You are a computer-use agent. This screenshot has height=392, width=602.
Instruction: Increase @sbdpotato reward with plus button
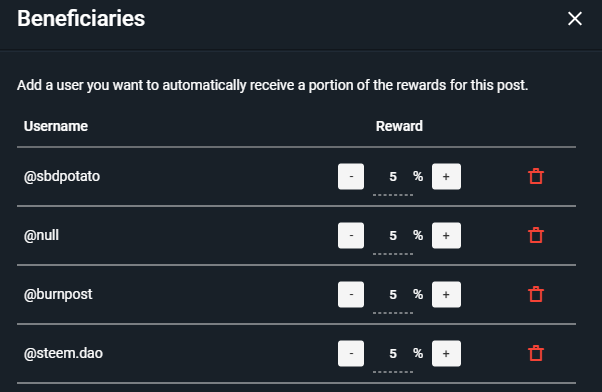[x=446, y=177]
